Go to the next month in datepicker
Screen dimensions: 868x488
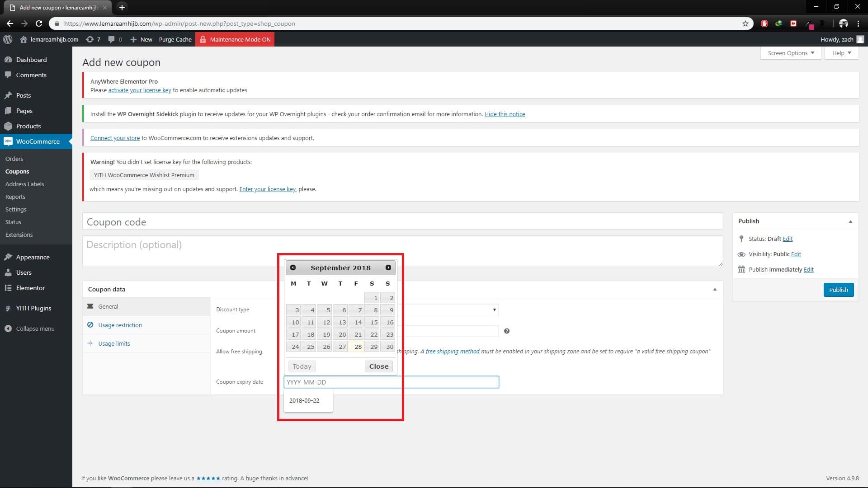(388, 267)
